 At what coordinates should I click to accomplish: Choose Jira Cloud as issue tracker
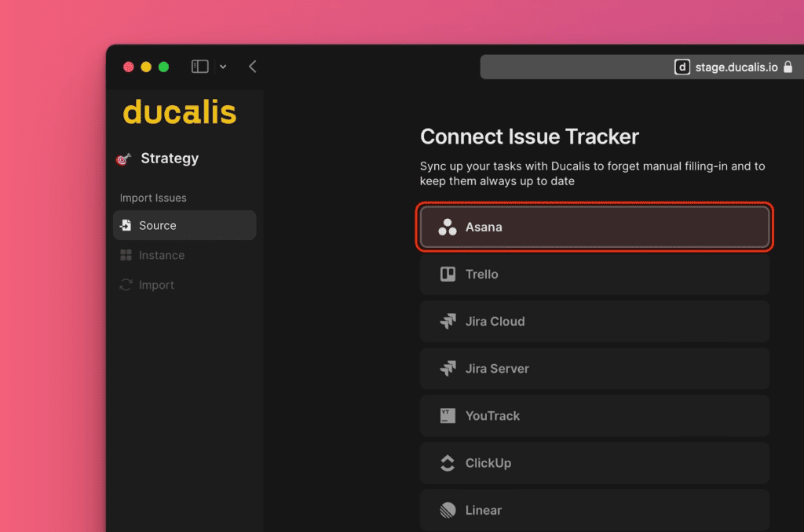coord(594,321)
